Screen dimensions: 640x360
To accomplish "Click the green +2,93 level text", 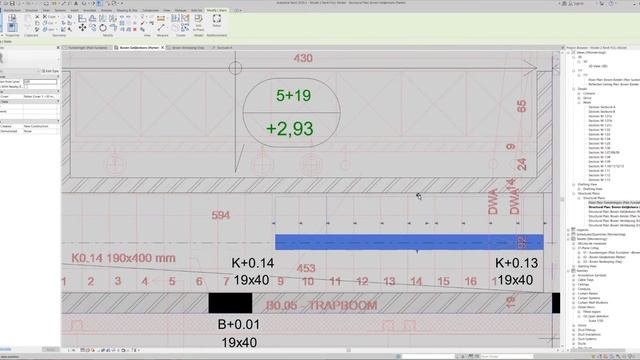I will point(290,129).
